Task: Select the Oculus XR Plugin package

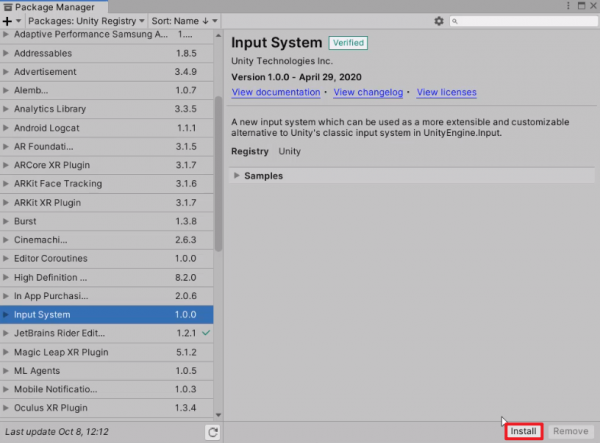Action: [107, 408]
